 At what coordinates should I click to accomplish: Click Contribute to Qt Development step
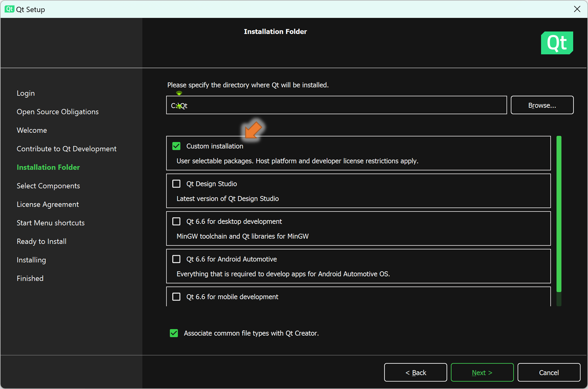(66, 149)
